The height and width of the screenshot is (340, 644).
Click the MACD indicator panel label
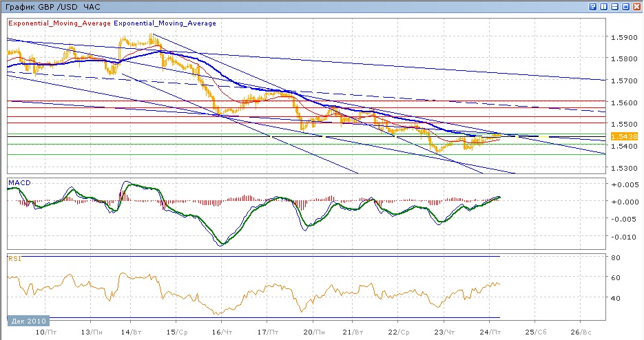(x=17, y=182)
